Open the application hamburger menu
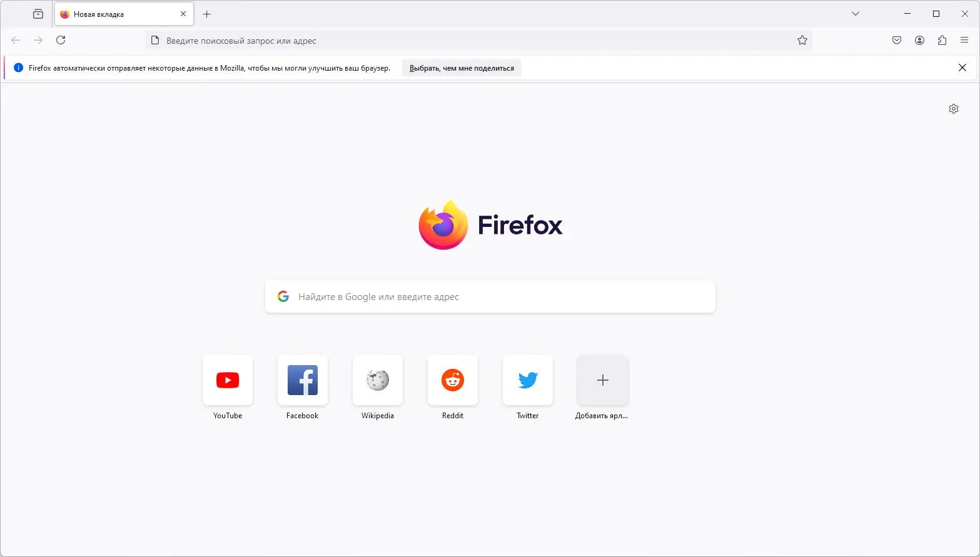Screen dimensions: 980x557 tap(964, 40)
